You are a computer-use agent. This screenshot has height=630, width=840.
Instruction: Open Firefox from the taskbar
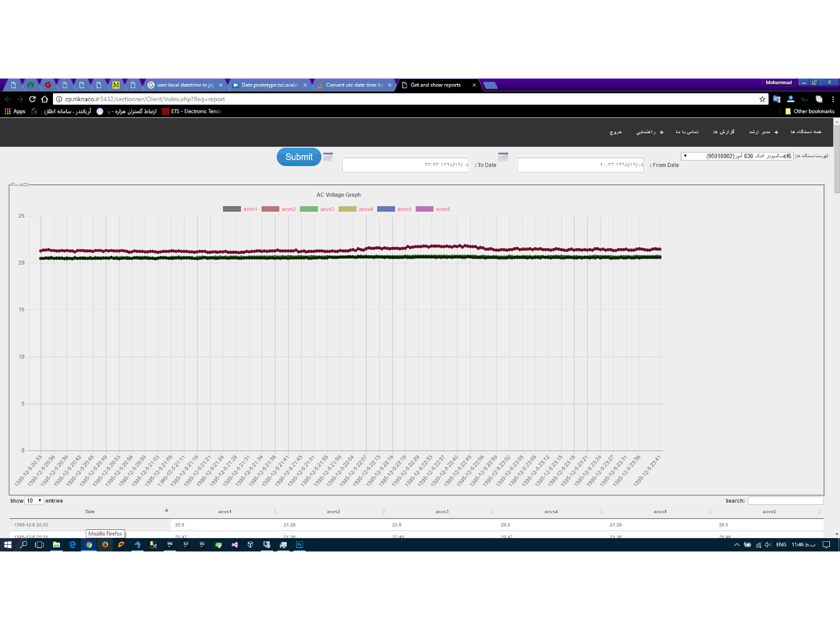[105, 545]
